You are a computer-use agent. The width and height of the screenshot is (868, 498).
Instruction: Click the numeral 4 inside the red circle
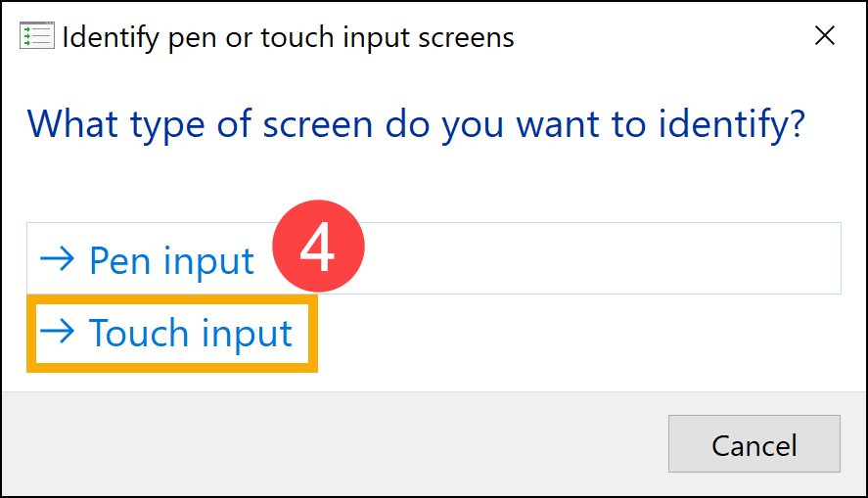tap(317, 247)
